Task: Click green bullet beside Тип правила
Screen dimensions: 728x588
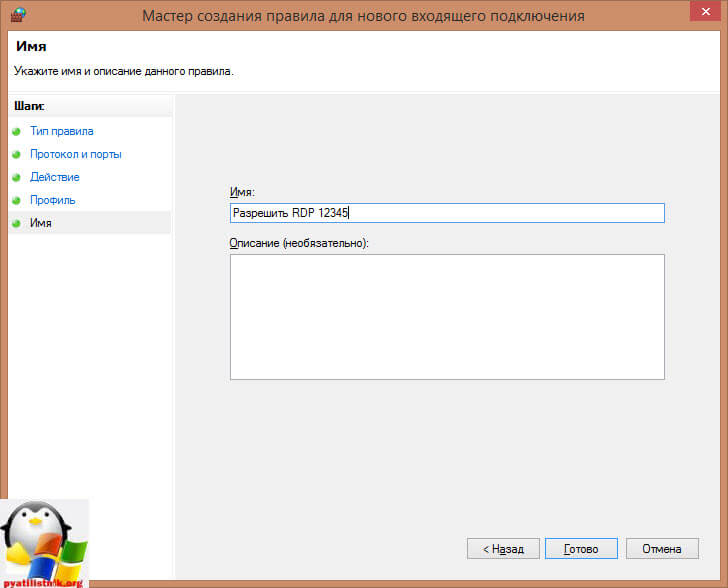Action: pos(16,131)
